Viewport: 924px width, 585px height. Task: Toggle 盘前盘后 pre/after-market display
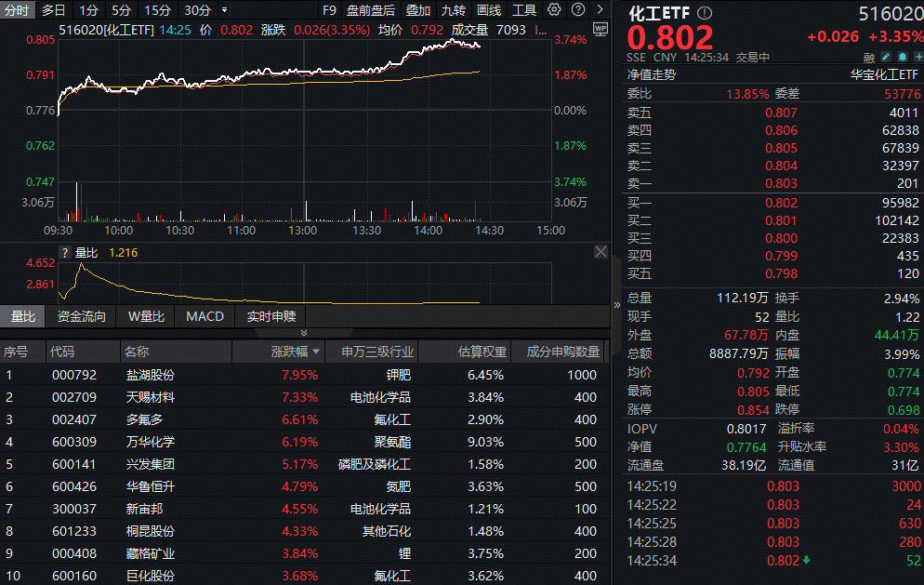point(370,10)
